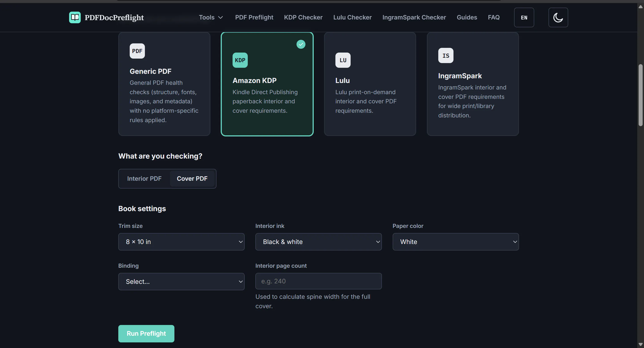Screen dimensions: 644x348
Task: Focus the Interior page count field
Action: (318, 281)
